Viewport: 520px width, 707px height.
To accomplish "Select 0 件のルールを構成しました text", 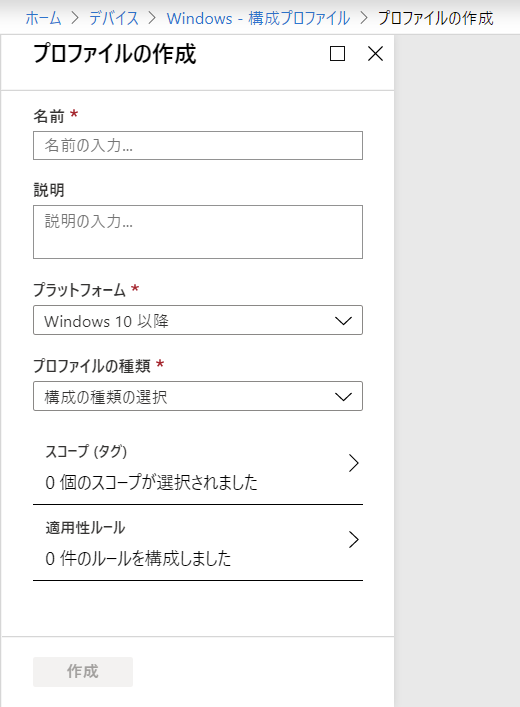I will click(138, 559).
